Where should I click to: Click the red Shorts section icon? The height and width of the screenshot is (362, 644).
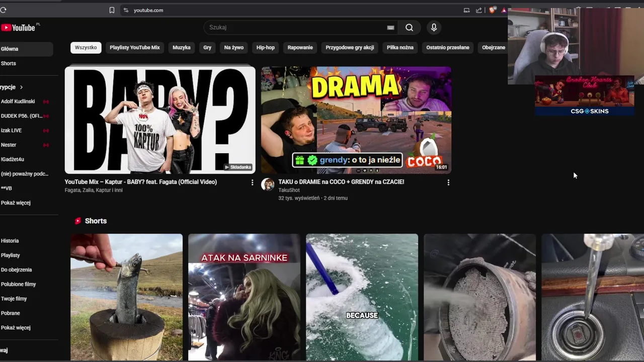[x=78, y=221]
